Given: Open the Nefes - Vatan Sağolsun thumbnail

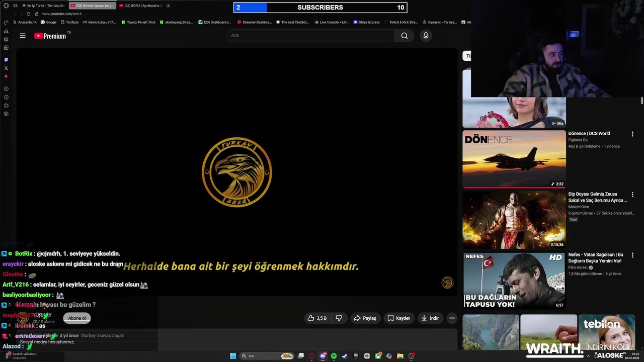Looking at the screenshot, I should pyautogui.click(x=514, y=281).
